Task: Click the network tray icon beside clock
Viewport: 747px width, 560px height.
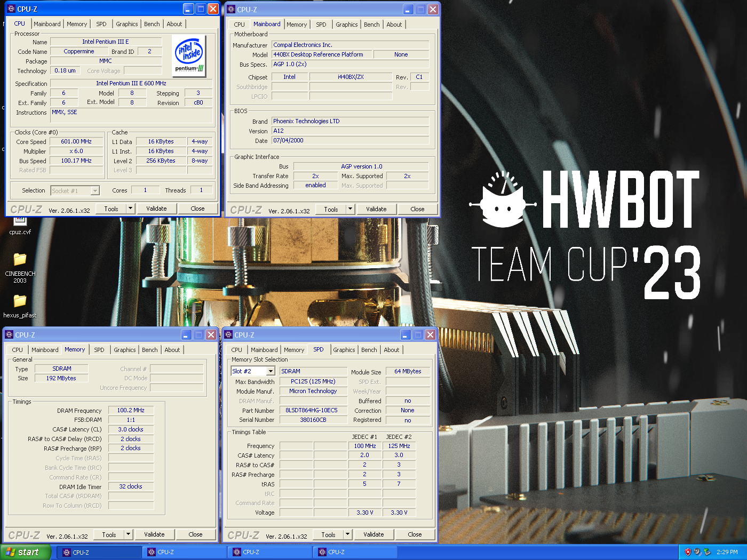Action: point(707,552)
